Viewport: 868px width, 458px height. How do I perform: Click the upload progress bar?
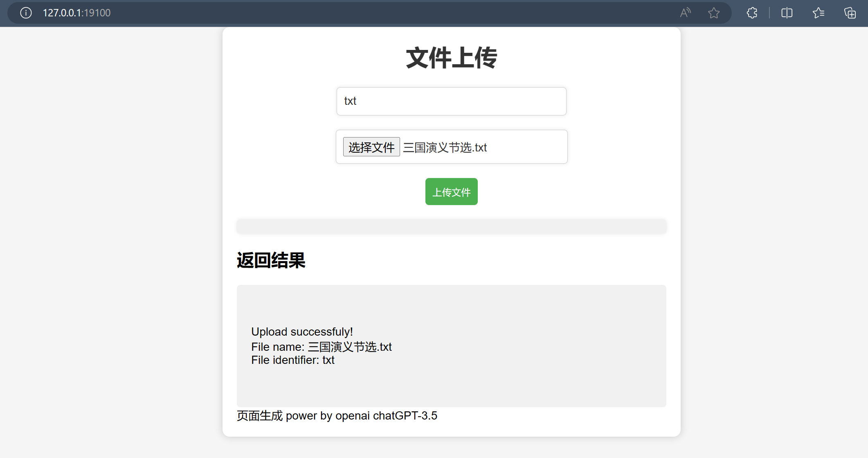(451, 226)
